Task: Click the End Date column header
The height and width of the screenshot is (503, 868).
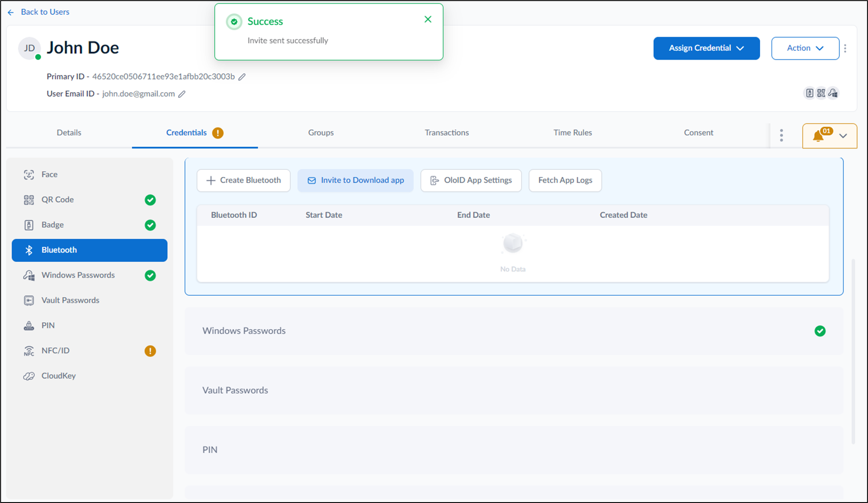Action: (473, 215)
